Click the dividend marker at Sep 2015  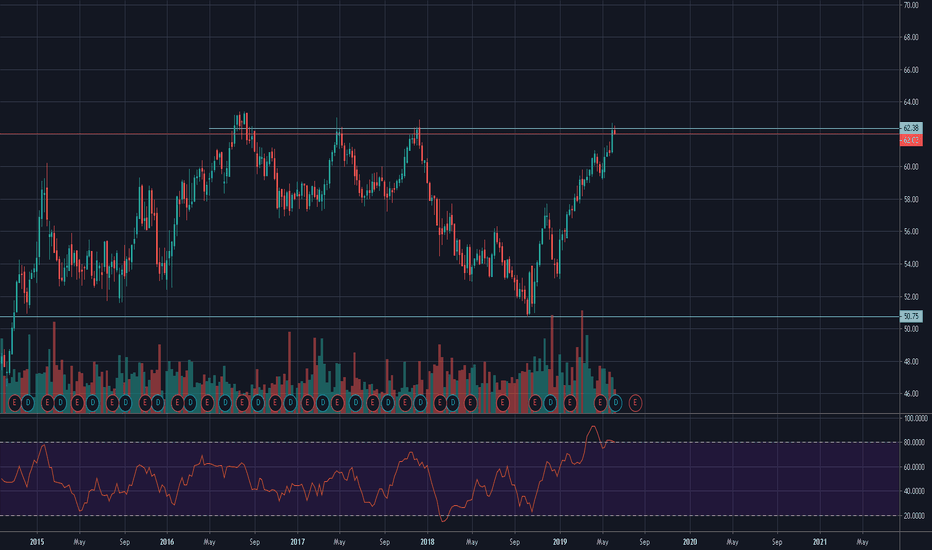(x=125, y=403)
